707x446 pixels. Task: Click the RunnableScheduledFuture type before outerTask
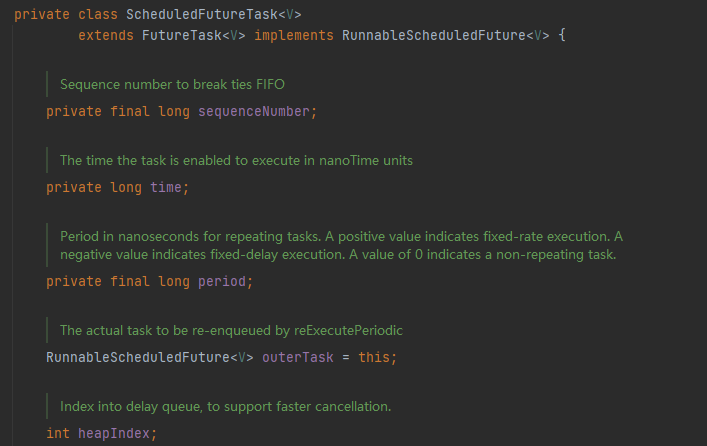tap(134, 357)
